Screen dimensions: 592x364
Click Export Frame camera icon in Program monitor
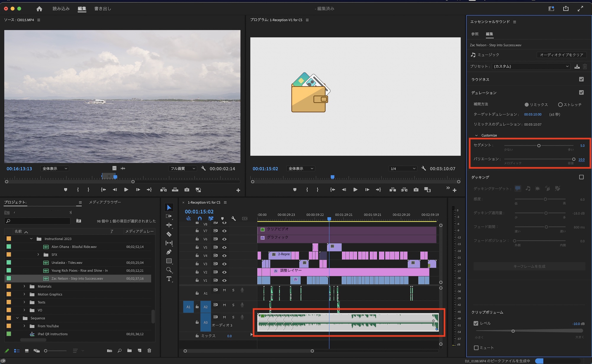pos(416,190)
